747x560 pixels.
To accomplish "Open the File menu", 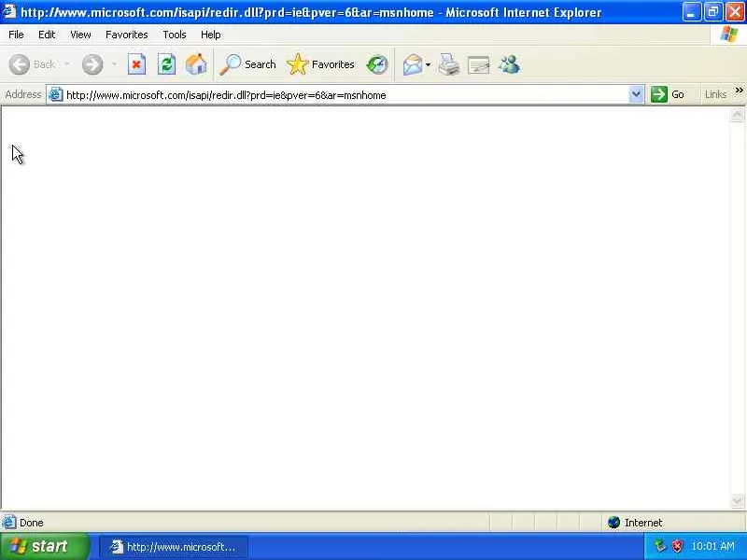I will click(16, 35).
